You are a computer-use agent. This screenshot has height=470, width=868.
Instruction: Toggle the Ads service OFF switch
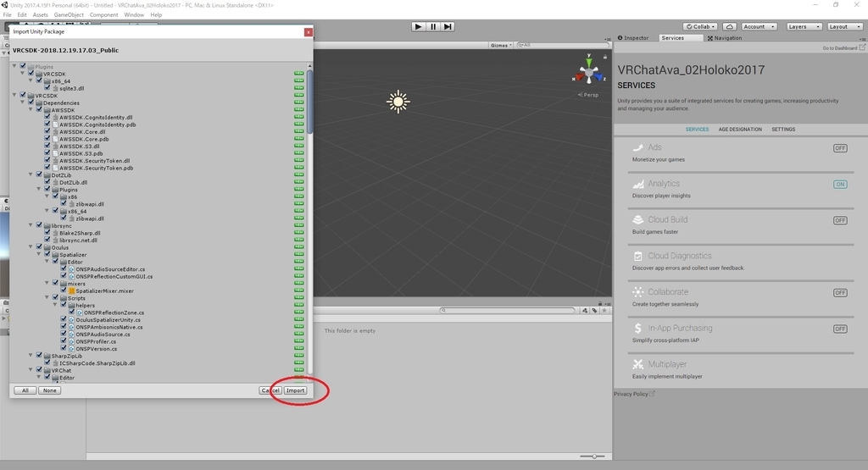click(x=840, y=148)
